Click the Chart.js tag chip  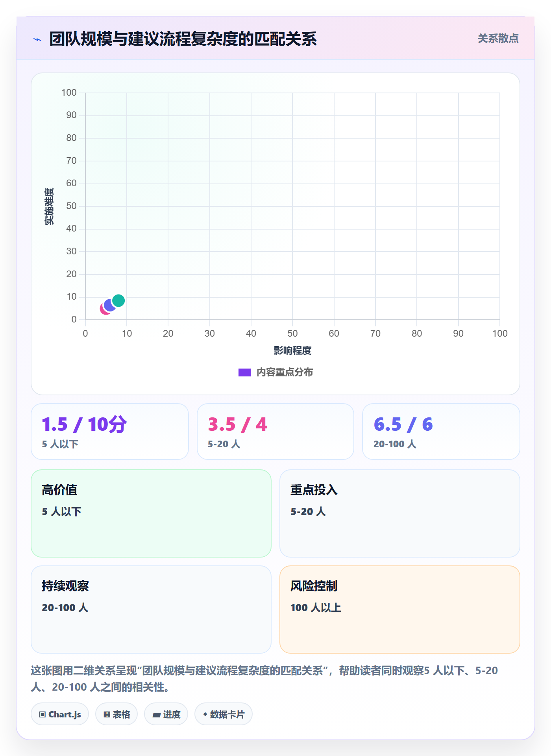[60, 714]
